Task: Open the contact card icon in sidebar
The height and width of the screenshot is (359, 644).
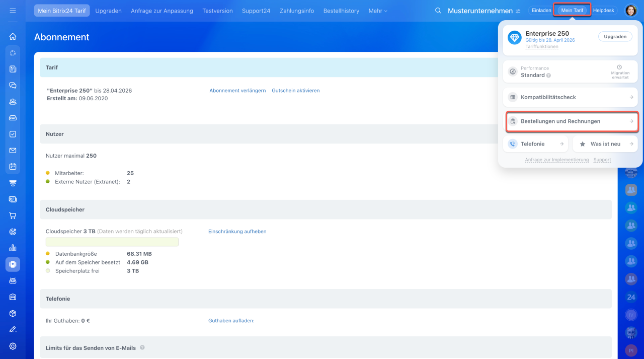Action: point(13,199)
